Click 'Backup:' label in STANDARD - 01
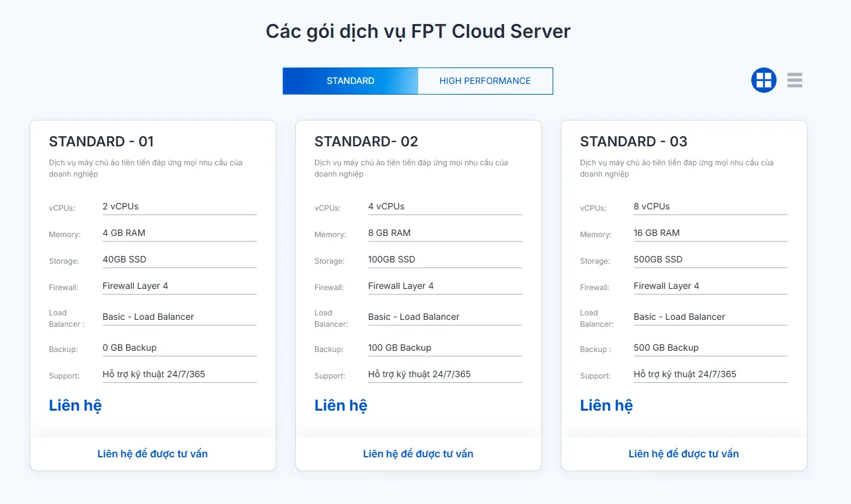This screenshot has height=504, width=851. point(63,349)
